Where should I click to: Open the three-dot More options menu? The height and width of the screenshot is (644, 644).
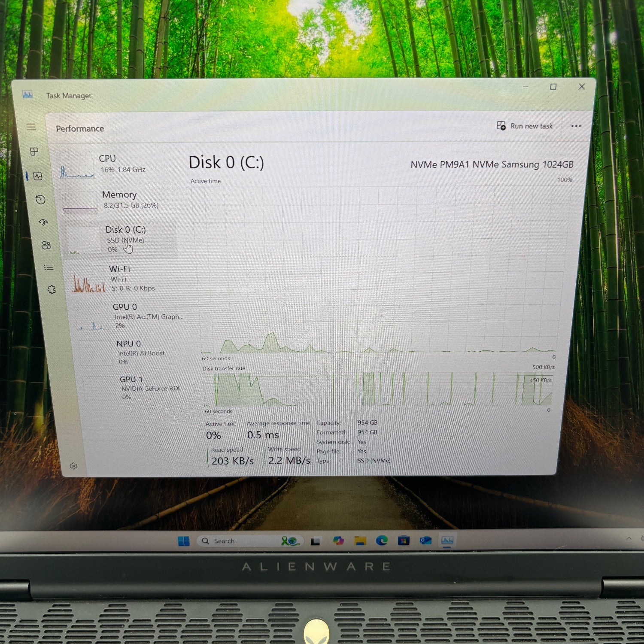[x=576, y=126]
